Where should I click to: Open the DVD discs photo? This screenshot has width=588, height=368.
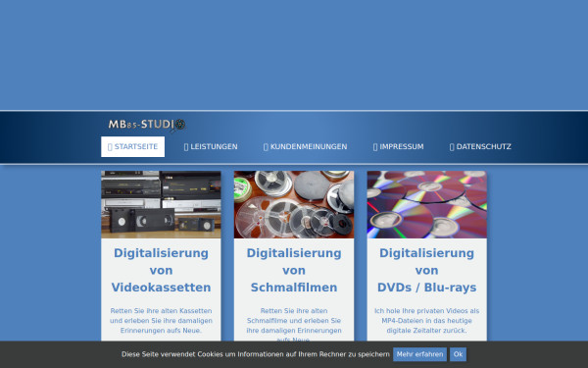(426, 205)
